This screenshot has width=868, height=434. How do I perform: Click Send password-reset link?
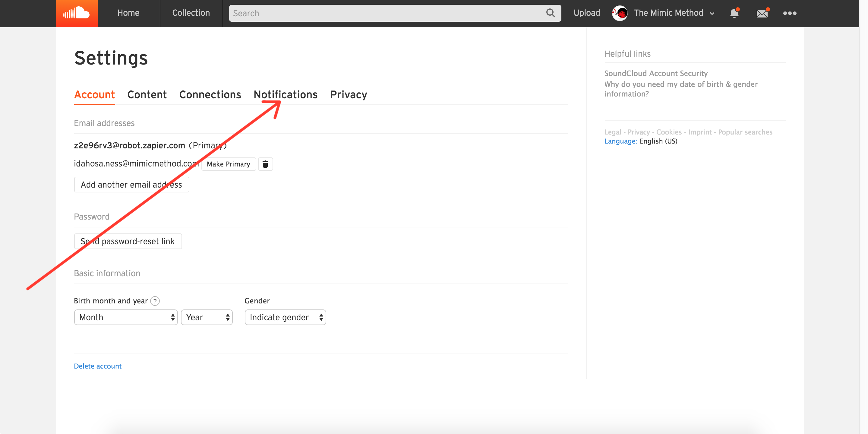pos(128,241)
